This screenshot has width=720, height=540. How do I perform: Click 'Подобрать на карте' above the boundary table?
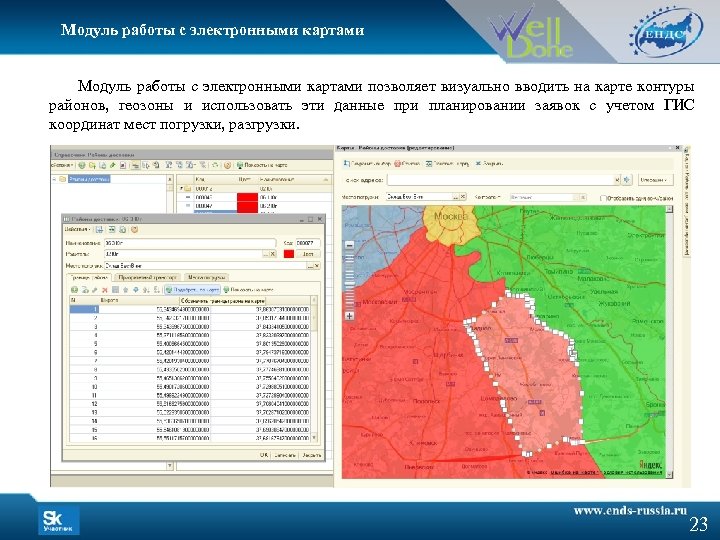click(x=192, y=290)
